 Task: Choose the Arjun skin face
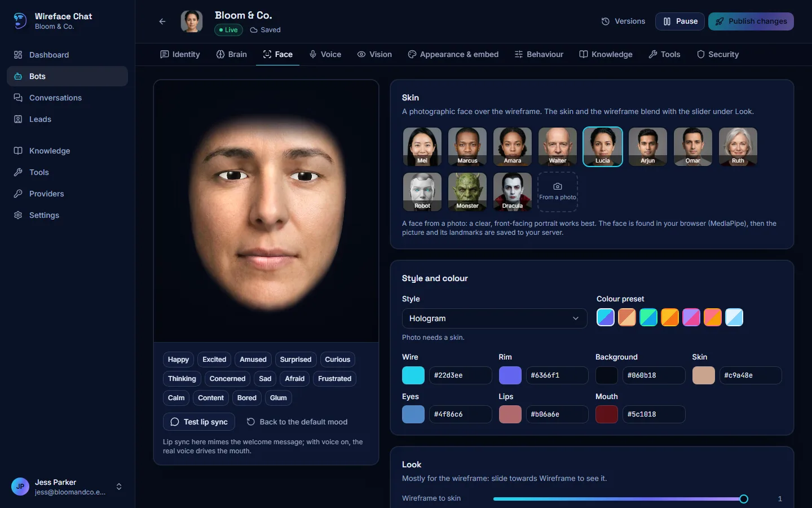pos(648,147)
